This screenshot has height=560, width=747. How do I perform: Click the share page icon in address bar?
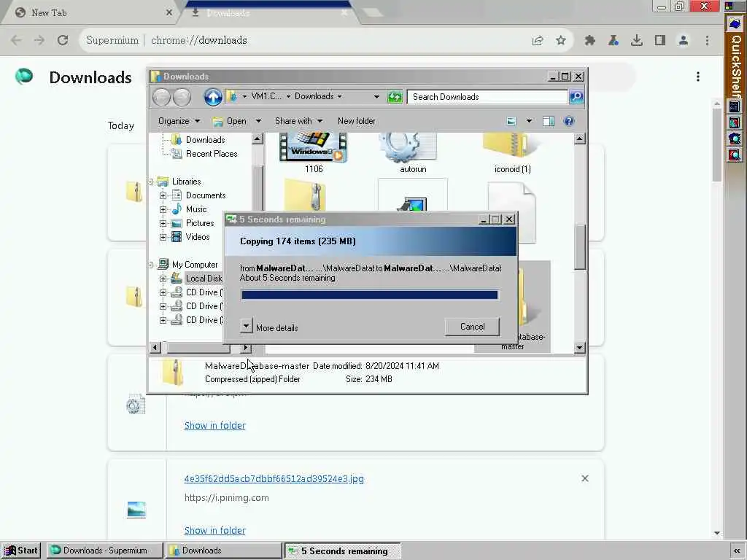coord(538,41)
